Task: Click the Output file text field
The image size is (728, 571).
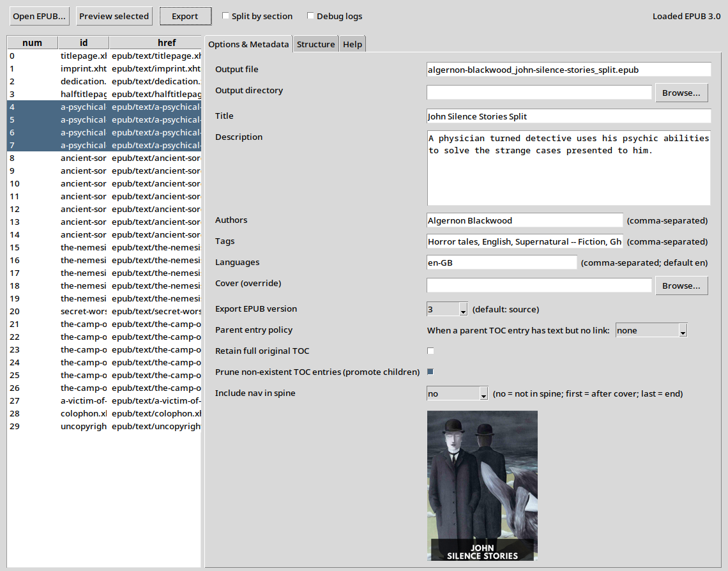Action: 568,70
